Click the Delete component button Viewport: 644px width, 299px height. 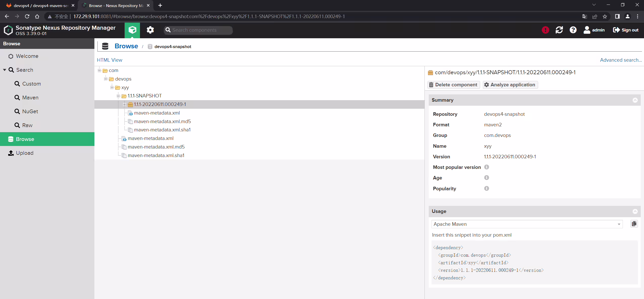pyautogui.click(x=453, y=85)
